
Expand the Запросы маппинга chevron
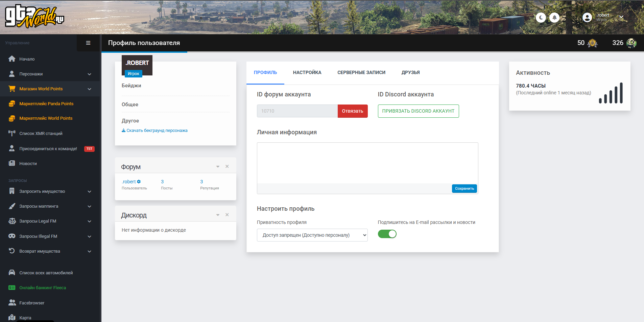(90, 206)
